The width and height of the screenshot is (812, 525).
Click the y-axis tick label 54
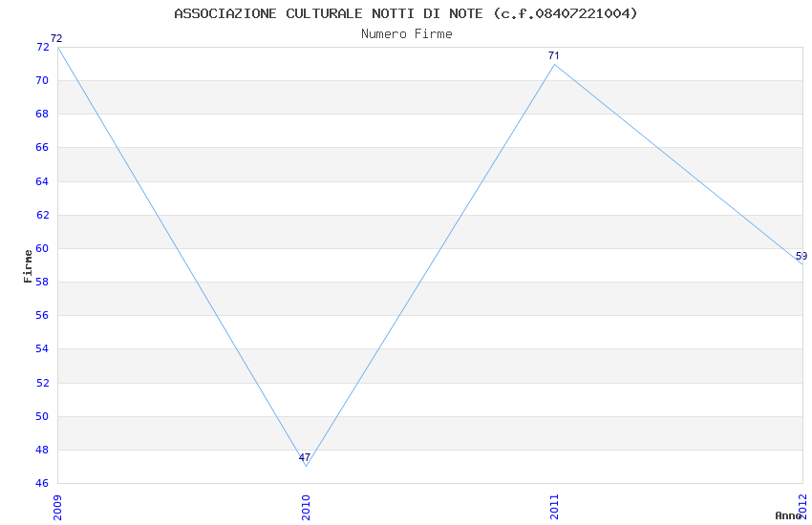[x=42, y=349]
